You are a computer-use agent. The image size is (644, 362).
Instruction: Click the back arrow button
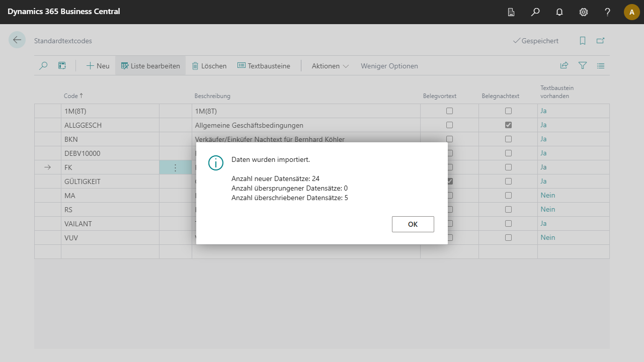click(x=17, y=40)
